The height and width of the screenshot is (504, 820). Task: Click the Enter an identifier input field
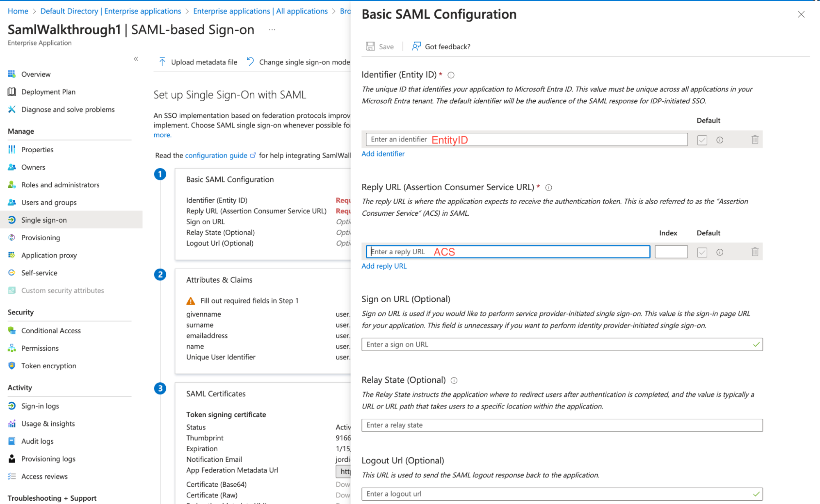click(x=527, y=139)
